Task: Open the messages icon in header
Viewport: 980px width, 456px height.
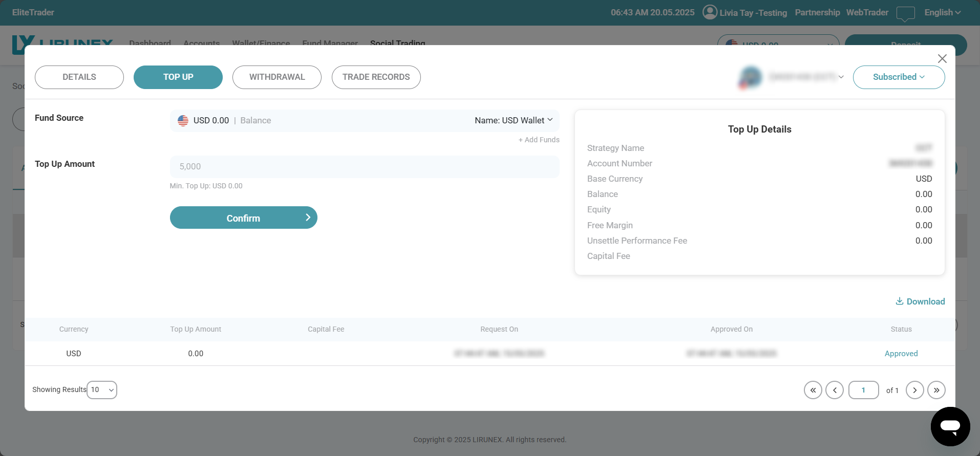Action: tap(905, 13)
